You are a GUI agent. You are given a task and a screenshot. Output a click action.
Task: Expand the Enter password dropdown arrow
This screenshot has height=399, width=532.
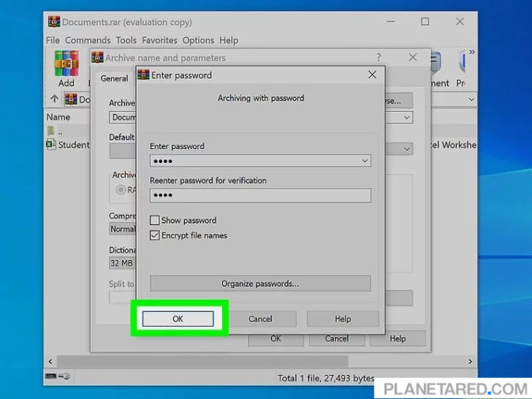(365, 161)
